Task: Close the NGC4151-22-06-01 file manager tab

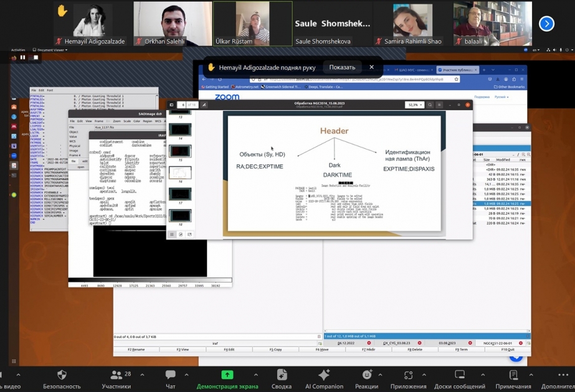Action: point(521,343)
